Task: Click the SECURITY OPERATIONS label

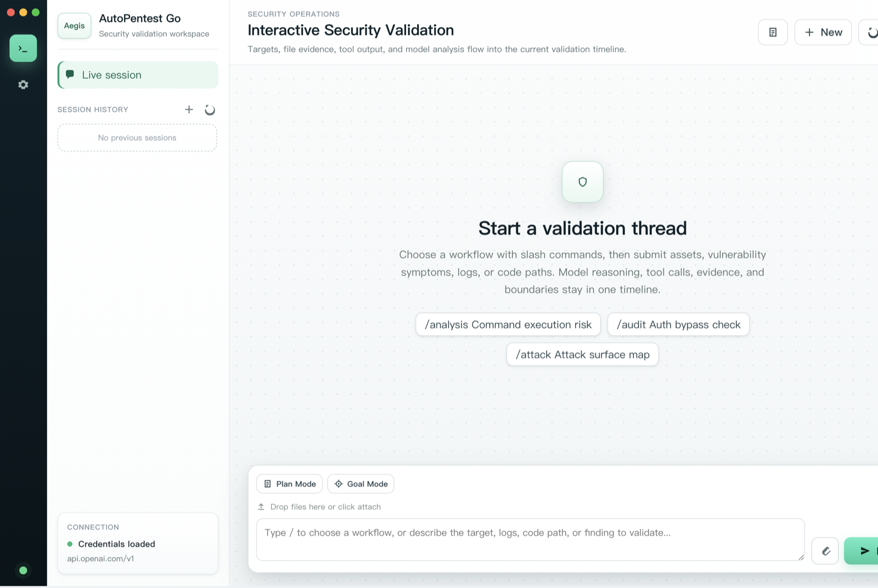Action: [x=294, y=14]
